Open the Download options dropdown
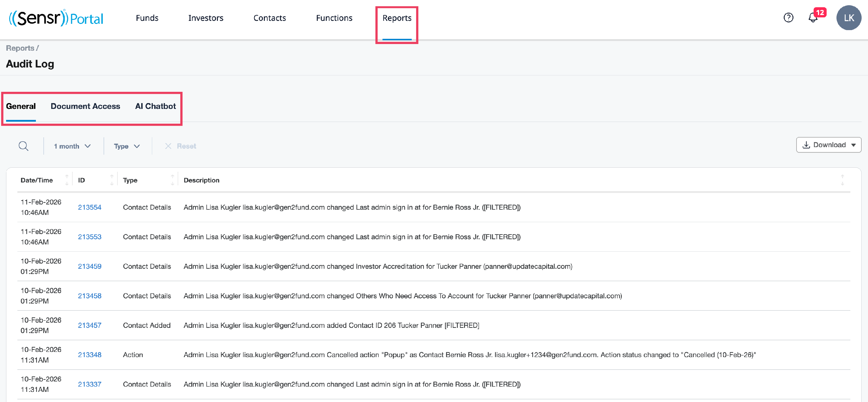 829,145
